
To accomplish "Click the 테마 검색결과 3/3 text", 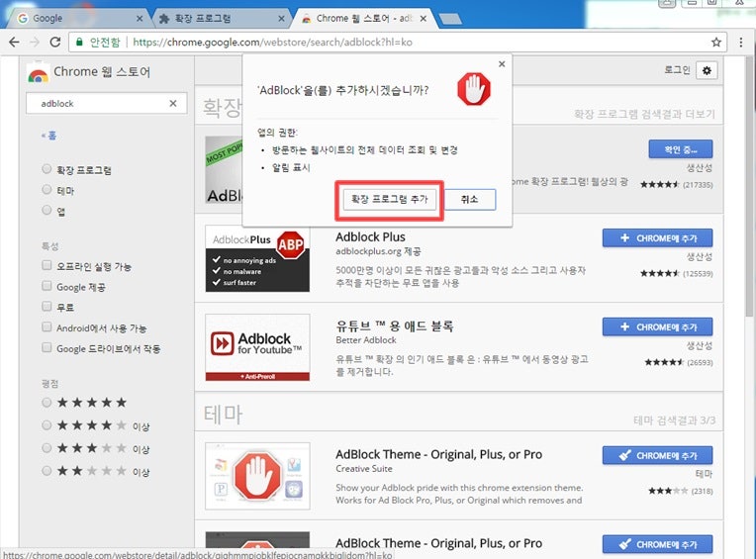I will [674, 420].
